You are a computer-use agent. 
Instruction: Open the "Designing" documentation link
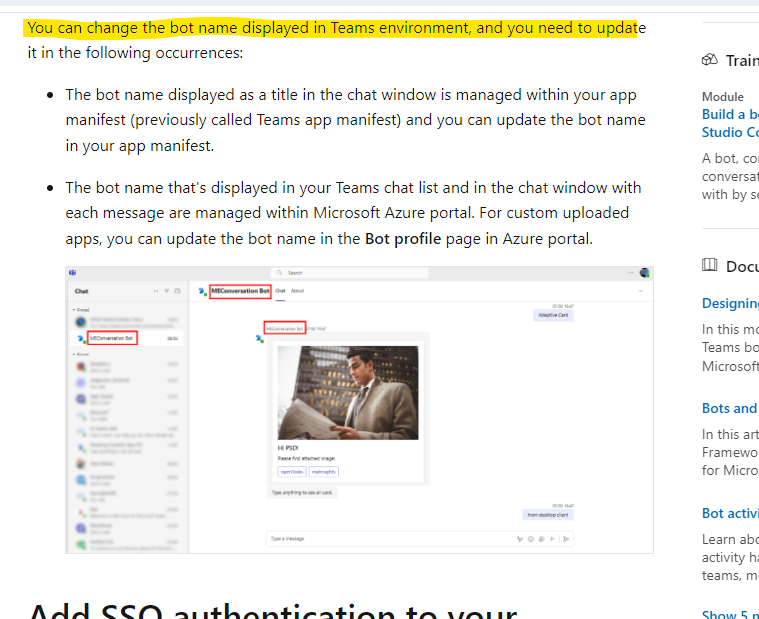tap(730, 303)
